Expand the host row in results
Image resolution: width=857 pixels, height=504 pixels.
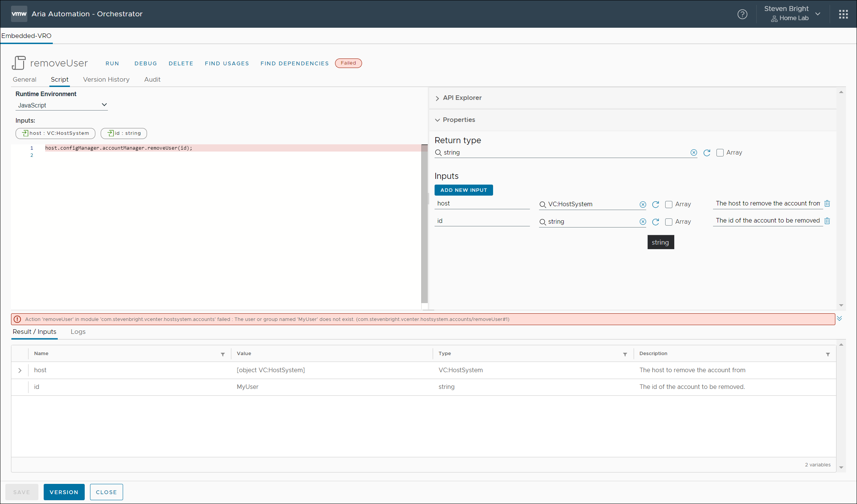click(x=20, y=370)
